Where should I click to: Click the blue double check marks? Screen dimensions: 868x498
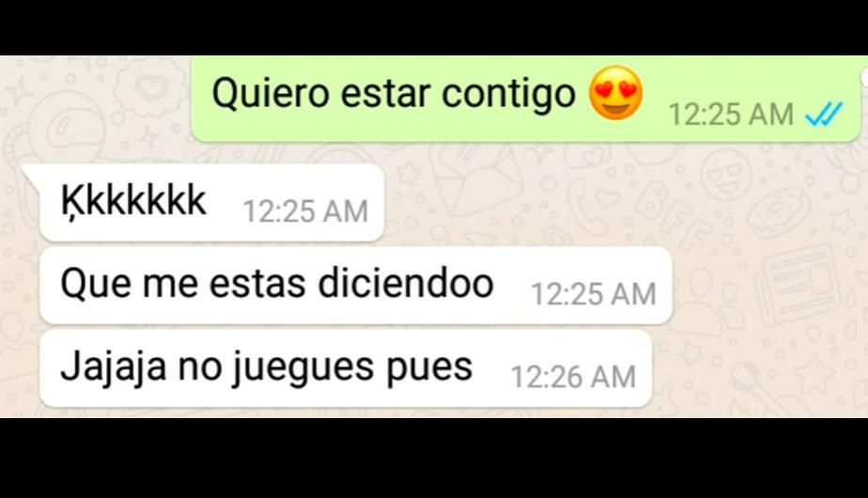click(824, 114)
